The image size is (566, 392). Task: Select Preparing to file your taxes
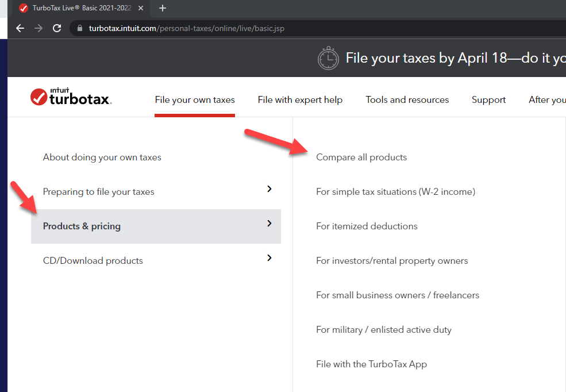pos(98,191)
